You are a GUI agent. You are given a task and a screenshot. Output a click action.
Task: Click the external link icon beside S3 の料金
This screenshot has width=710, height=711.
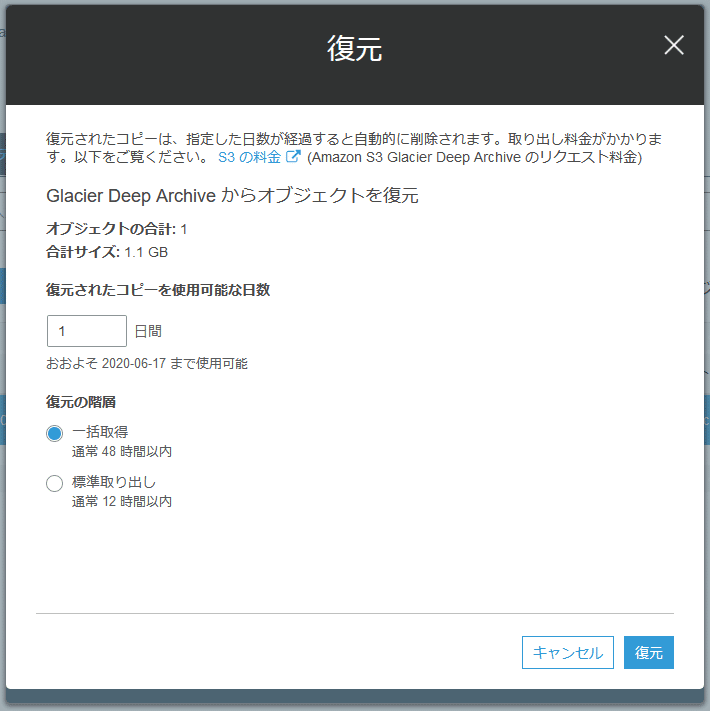(293, 156)
